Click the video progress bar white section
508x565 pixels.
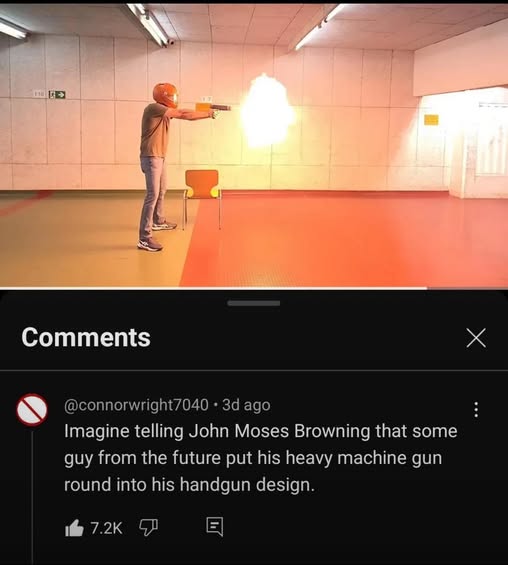(x=213, y=288)
